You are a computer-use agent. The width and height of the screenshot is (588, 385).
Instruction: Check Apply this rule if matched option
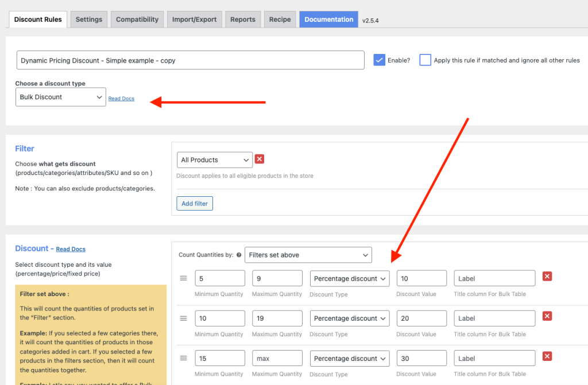coord(425,60)
